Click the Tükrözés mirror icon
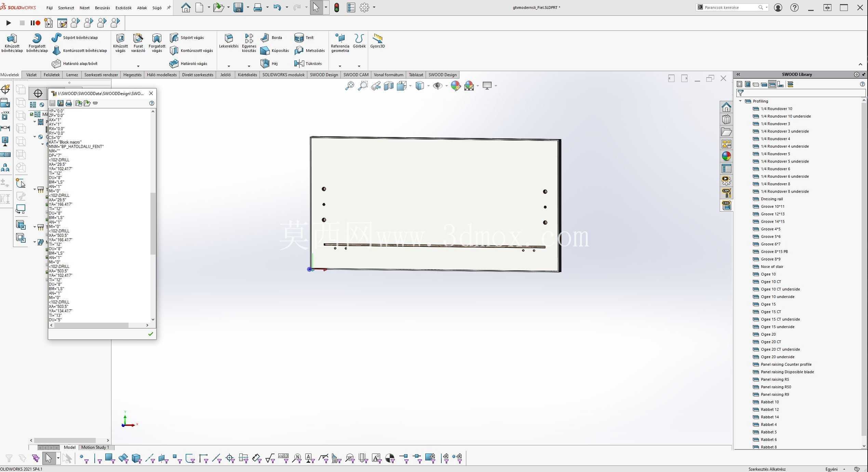This screenshot has height=472, width=868. tap(299, 64)
